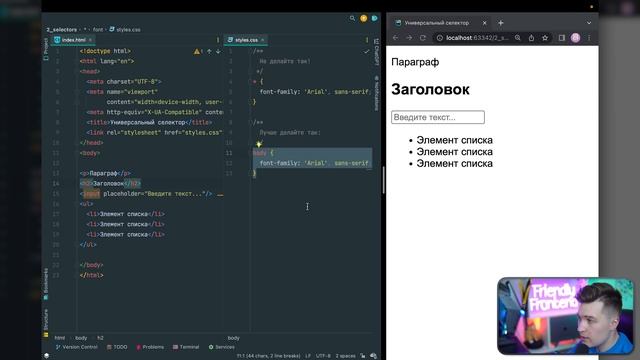This screenshot has width=640, height=360.
Task: Open Chrome tab search chevron dropdown
Action: pos(589,23)
